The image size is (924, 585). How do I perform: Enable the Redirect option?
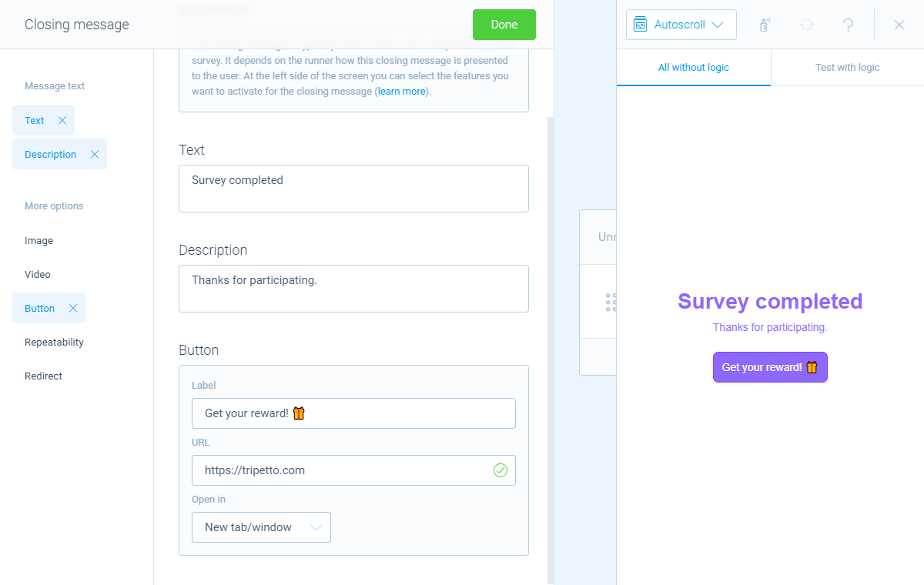click(x=43, y=376)
